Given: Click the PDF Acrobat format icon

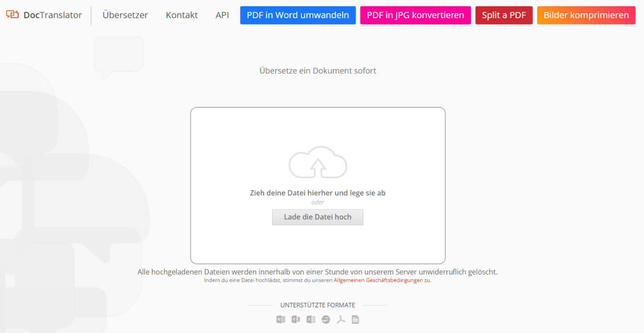Looking at the screenshot, I should click(x=341, y=319).
